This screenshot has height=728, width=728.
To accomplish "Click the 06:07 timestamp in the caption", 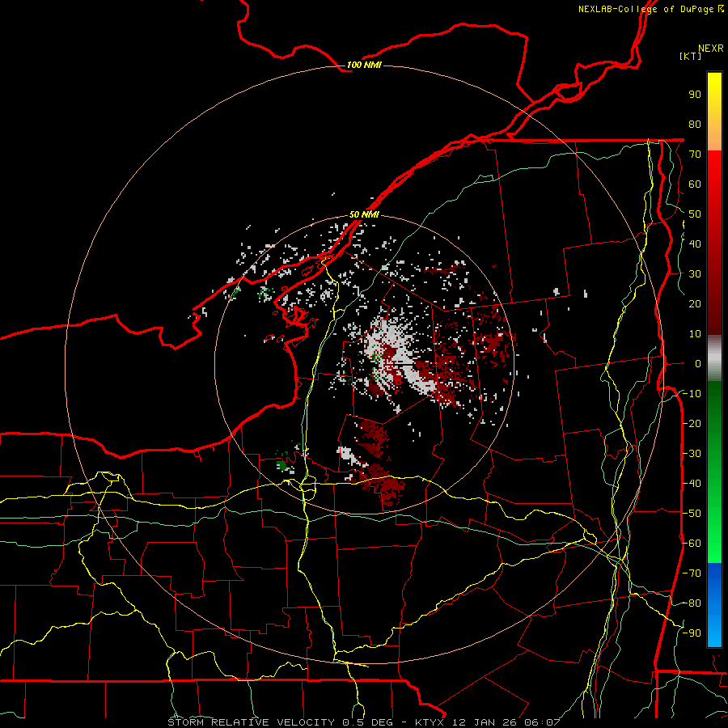I will (x=542, y=722).
